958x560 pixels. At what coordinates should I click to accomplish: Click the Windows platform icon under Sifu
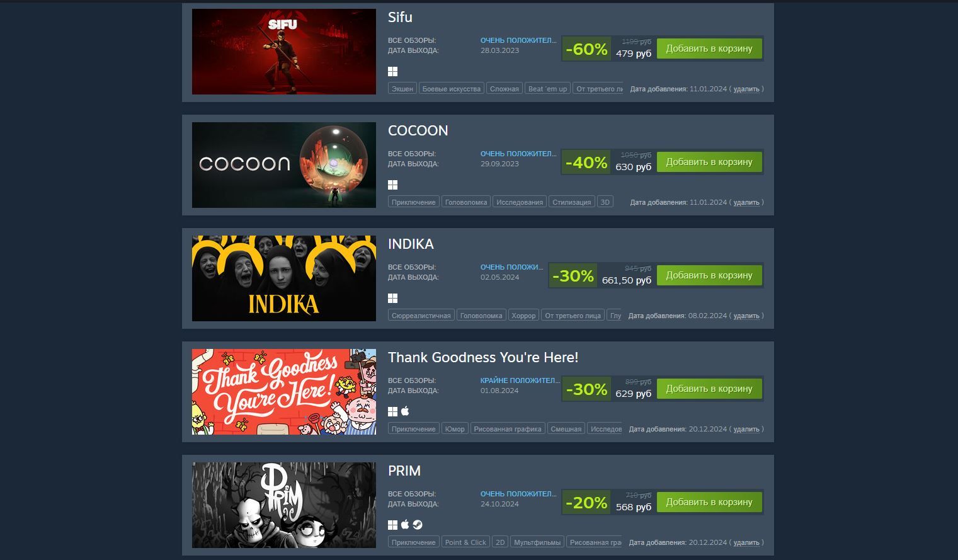(392, 71)
